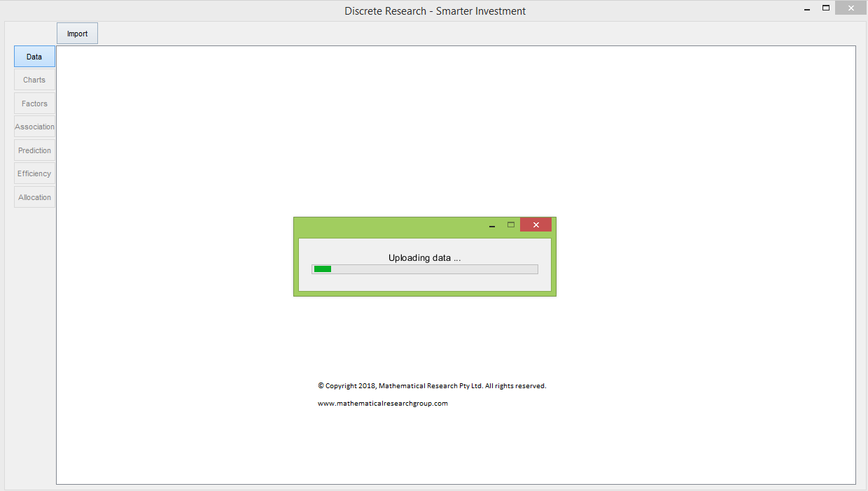Minimize the Discrete Research main window

[x=807, y=9]
